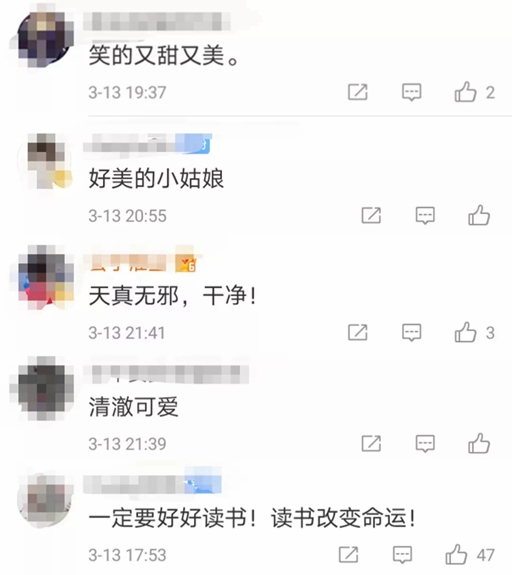
Task: Open username above the "清澈可爱" comment
Action: pyautogui.click(x=167, y=374)
